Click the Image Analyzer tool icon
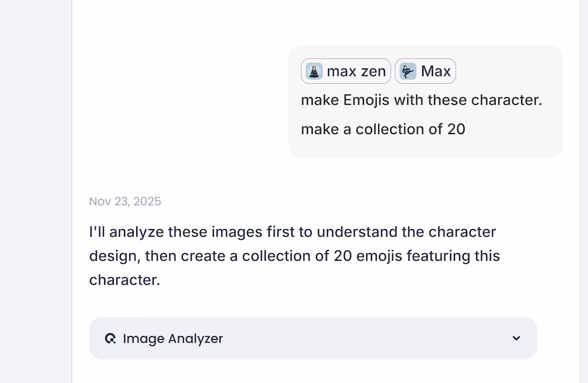Image resolution: width=588 pixels, height=383 pixels. (x=111, y=338)
